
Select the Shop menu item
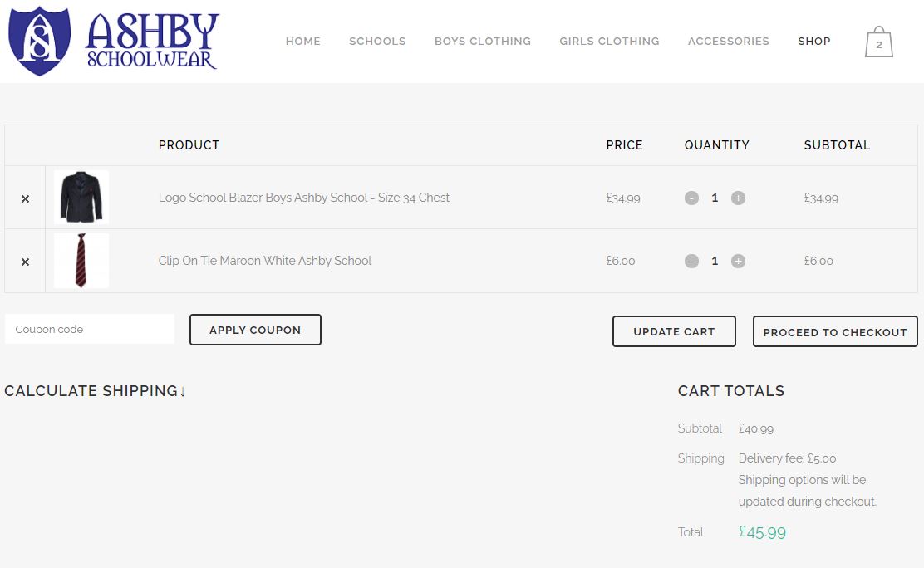point(813,42)
